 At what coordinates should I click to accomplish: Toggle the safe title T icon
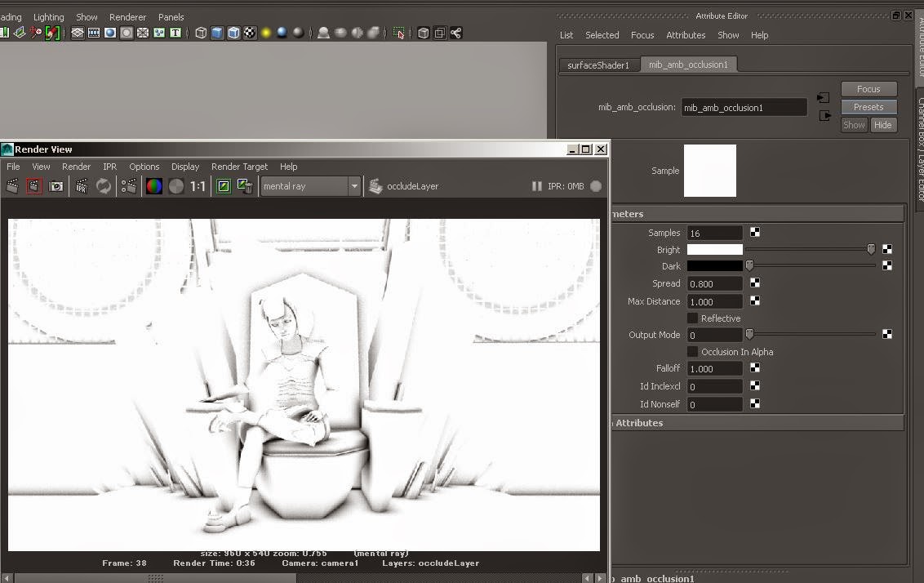(x=175, y=33)
